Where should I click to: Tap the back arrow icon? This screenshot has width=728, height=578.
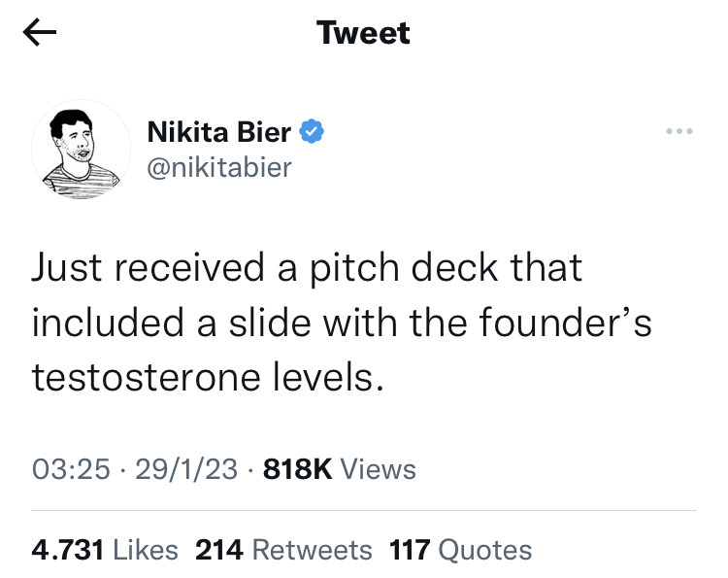40,32
